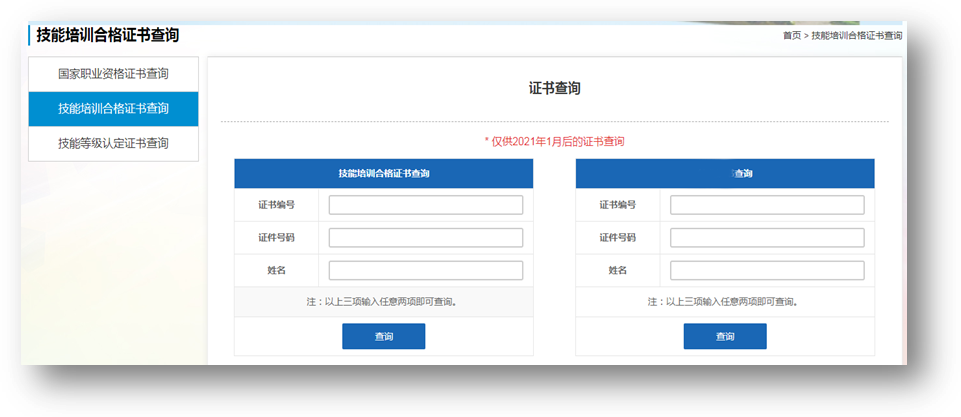Focus the 证书编号 field in the left form
961x417 pixels.
pos(425,205)
